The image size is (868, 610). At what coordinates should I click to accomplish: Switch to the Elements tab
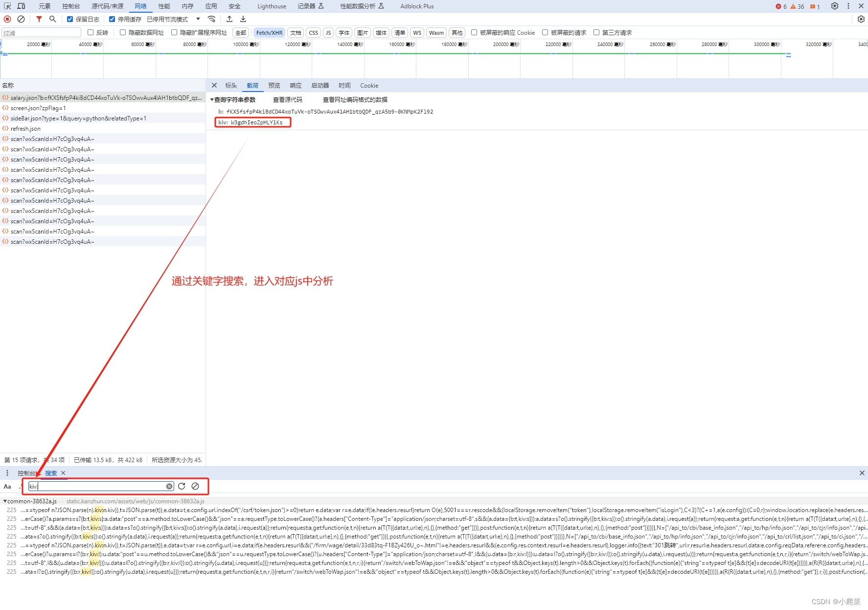click(45, 6)
